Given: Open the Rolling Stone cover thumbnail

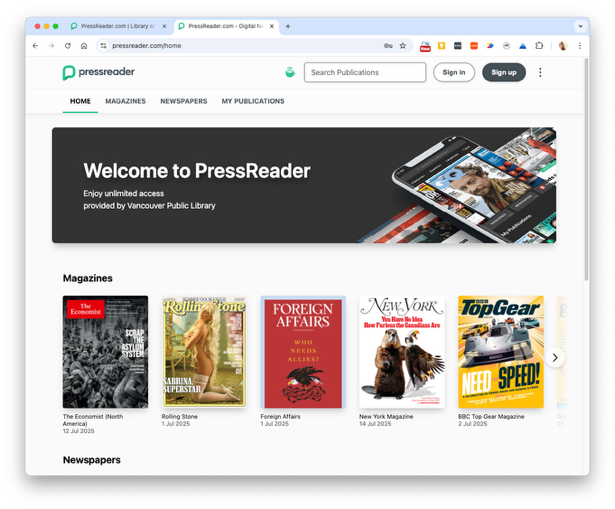Looking at the screenshot, I should pyautogui.click(x=204, y=352).
